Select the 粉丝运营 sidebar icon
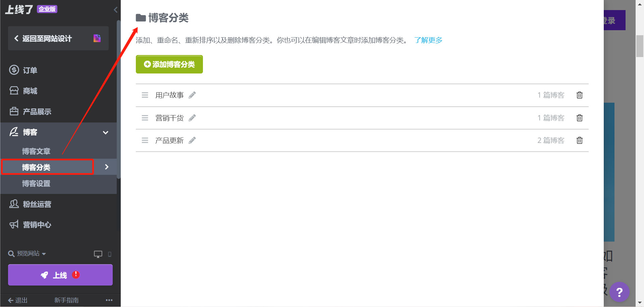The width and height of the screenshot is (644, 307). (x=14, y=204)
